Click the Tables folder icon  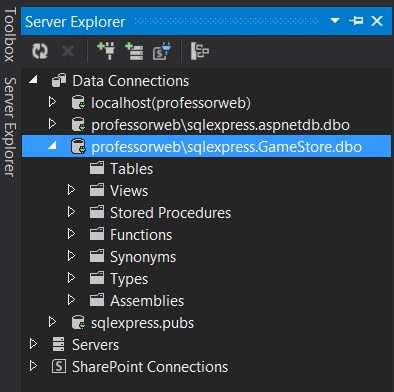click(x=97, y=168)
